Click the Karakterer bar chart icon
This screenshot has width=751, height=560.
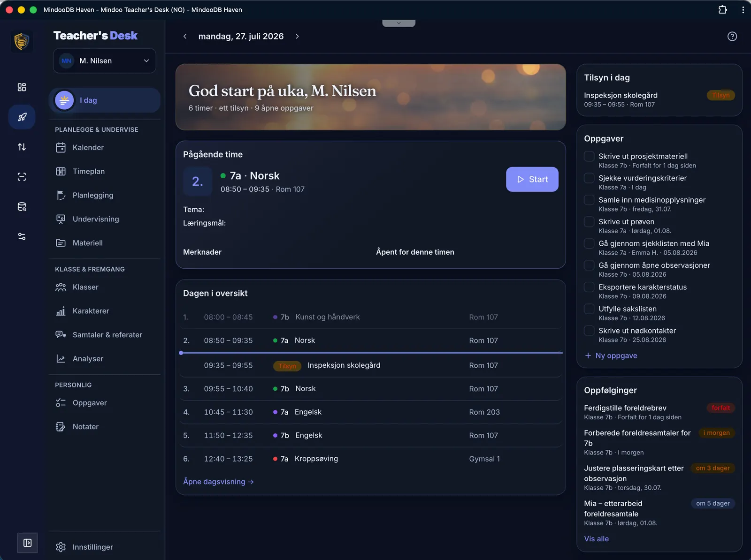(61, 311)
